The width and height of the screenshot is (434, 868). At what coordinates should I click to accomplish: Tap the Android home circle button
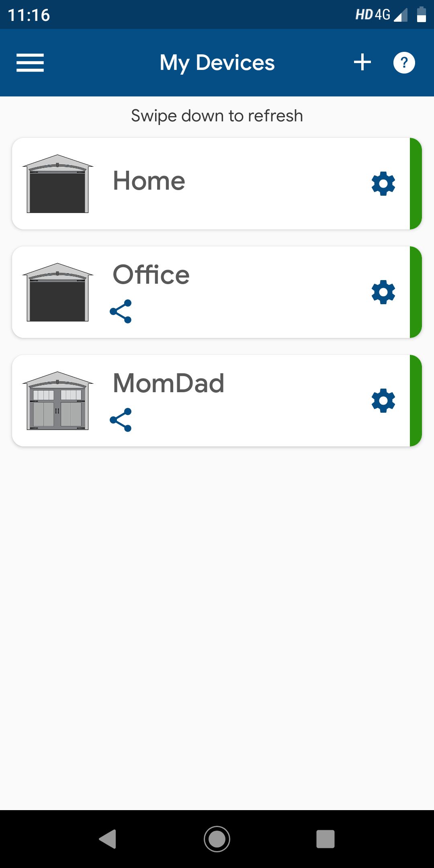coord(217,839)
